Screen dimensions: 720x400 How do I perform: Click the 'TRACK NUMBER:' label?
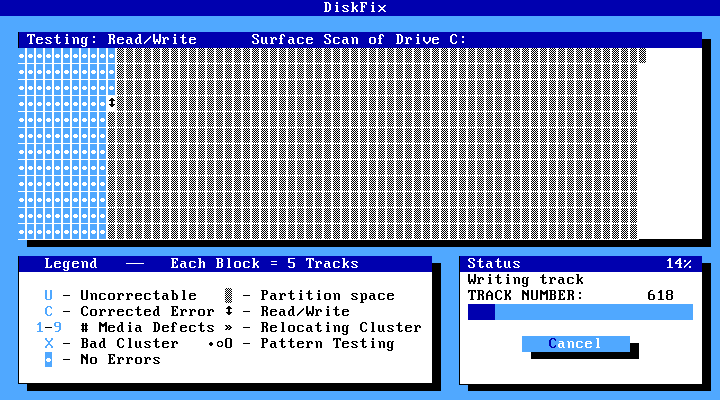tap(525, 295)
